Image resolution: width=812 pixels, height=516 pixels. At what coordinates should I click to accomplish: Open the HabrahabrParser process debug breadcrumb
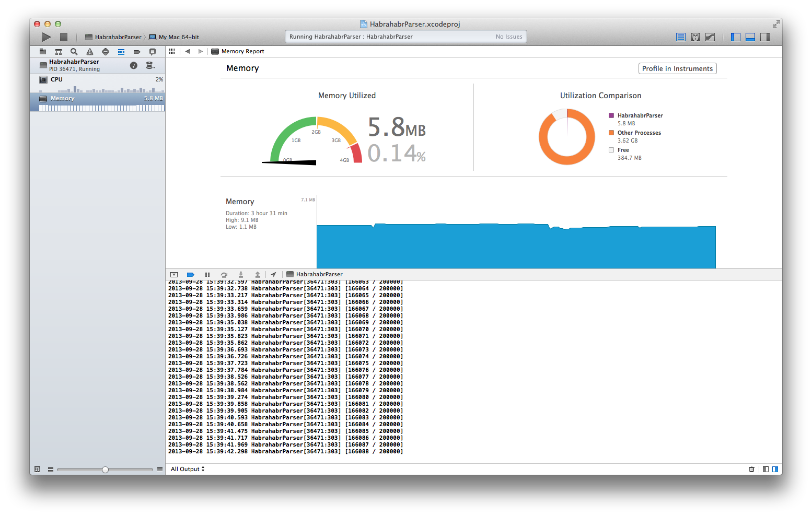pos(315,274)
